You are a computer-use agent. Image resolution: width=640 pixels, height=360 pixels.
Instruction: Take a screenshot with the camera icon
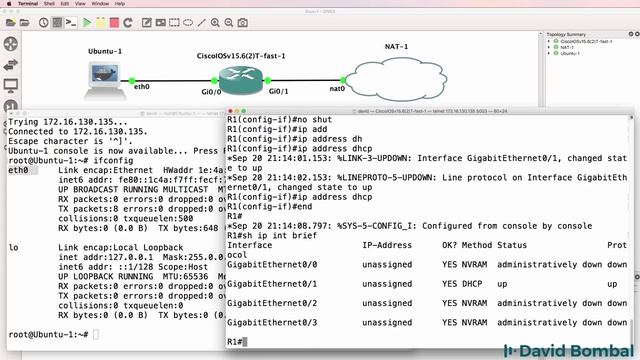(242, 22)
